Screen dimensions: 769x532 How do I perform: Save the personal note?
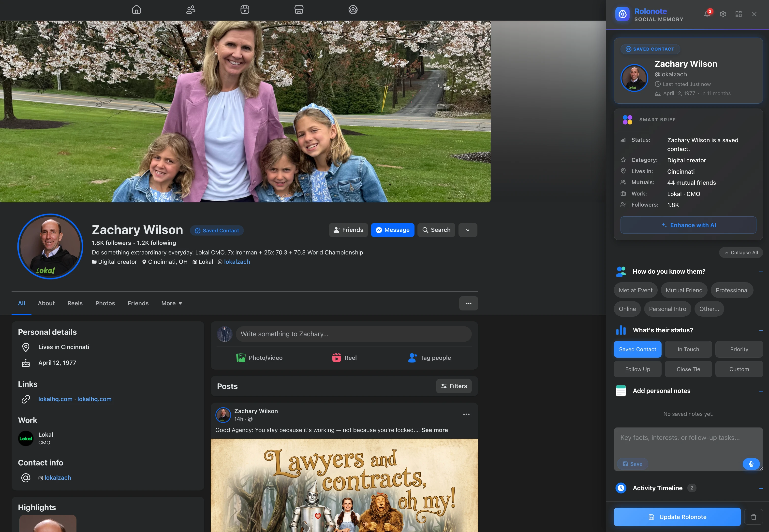tap(633, 464)
